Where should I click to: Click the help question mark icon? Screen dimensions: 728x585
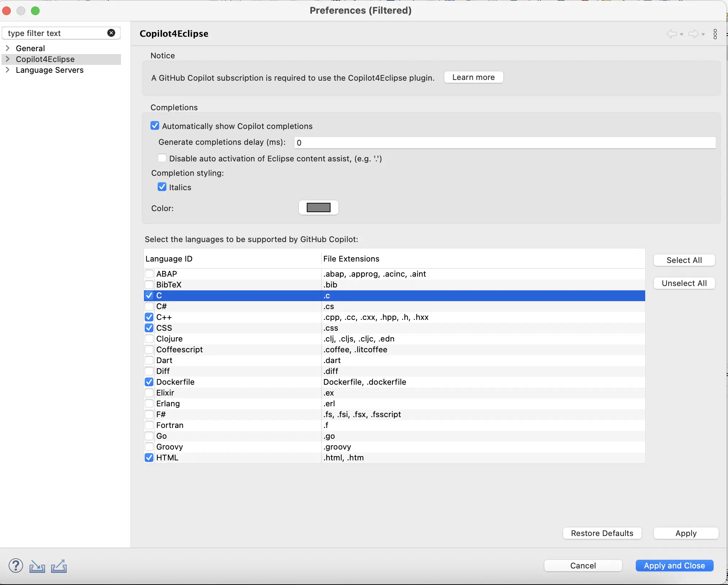coord(16,566)
